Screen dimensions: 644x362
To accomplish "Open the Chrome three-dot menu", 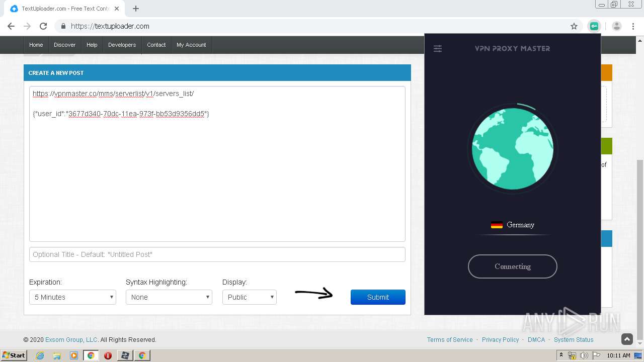I will (633, 26).
